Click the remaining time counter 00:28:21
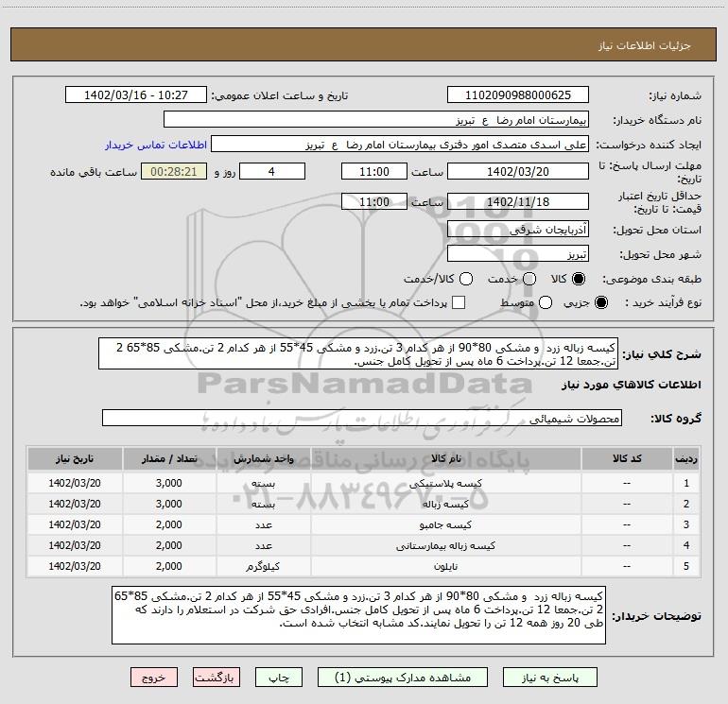The image size is (728, 704). click(174, 171)
